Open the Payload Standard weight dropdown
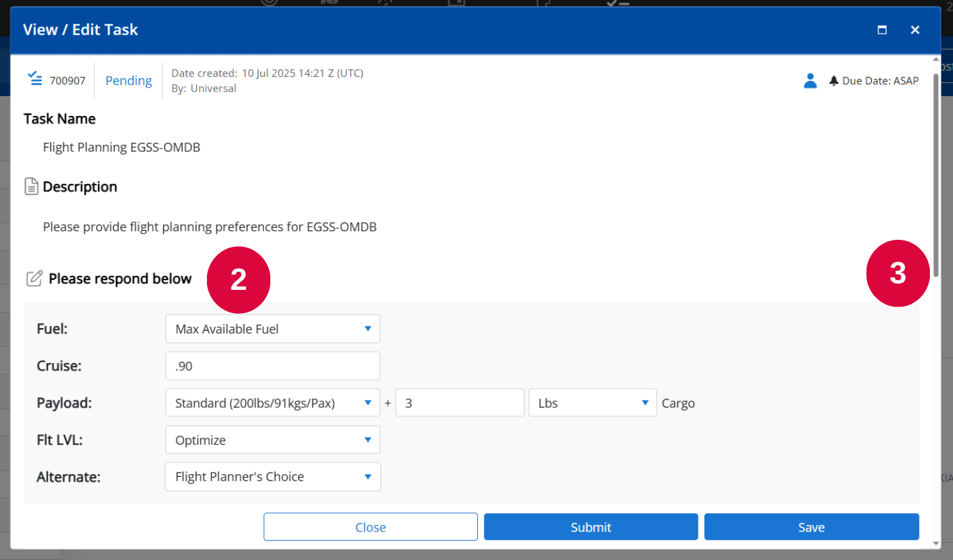The image size is (953, 560). 273,403
